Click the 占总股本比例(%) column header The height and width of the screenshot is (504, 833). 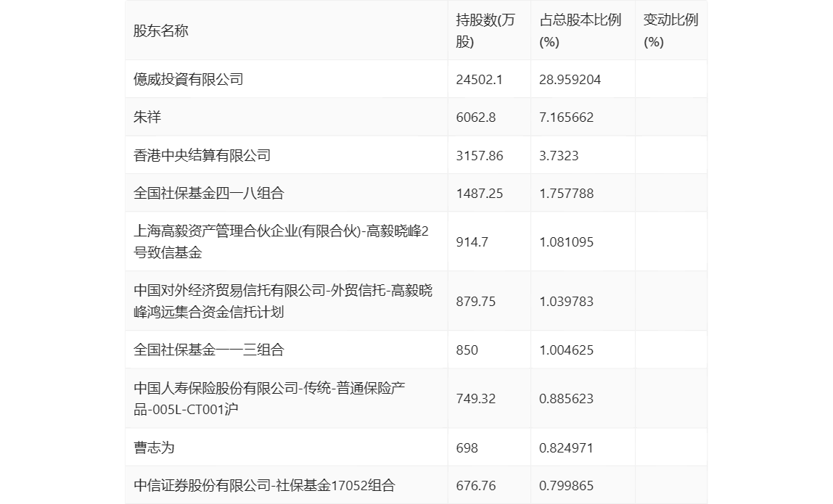pyautogui.click(x=580, y=30)
